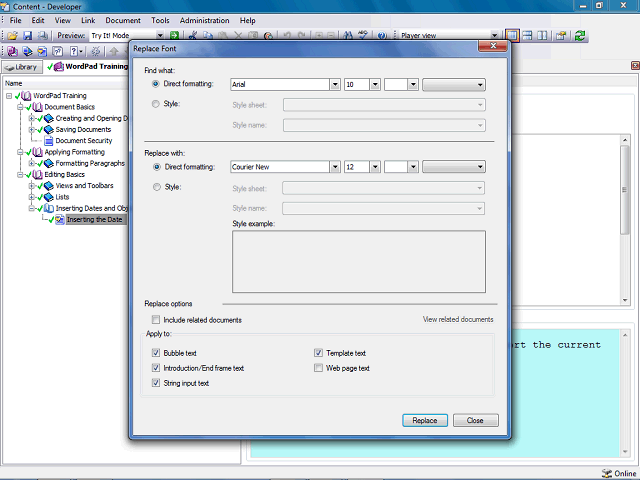Click the Delete X icon in toolbar
Screen dimensions: 640x480
pos(238,36)
